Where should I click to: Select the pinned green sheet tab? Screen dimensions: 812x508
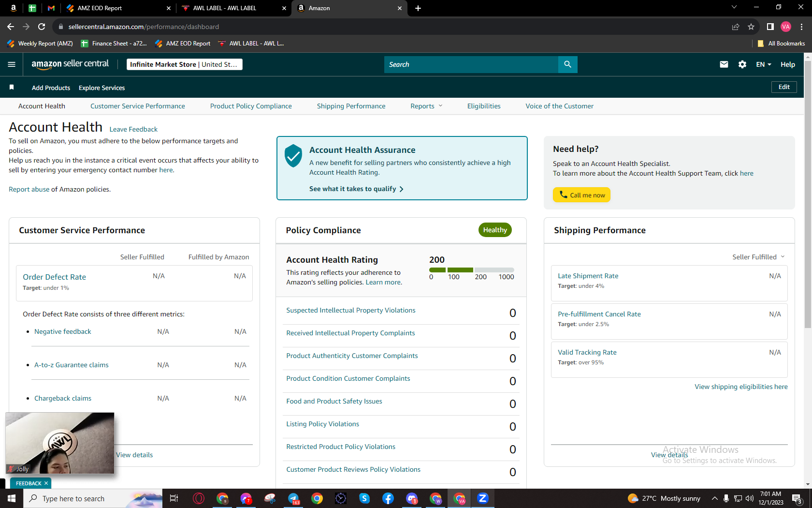(x=32, y=8)
